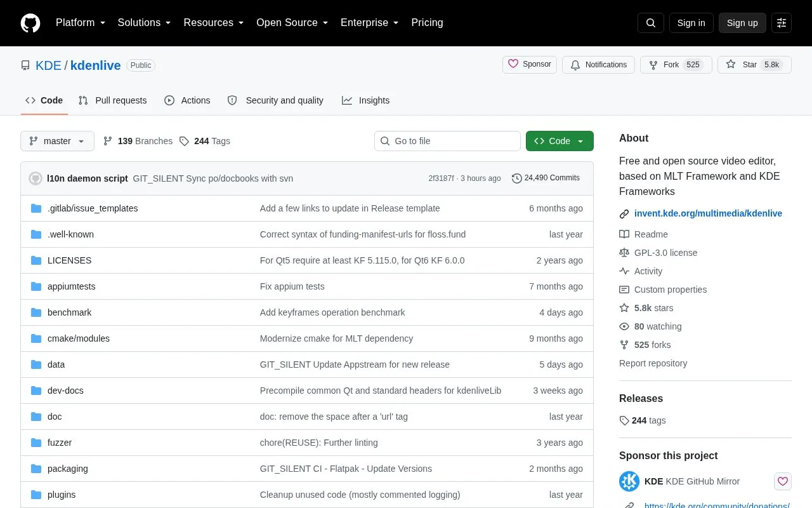Click the KDE organization logo avatar
The width and height of the screenshot is (812, 508).
point(629,481)
